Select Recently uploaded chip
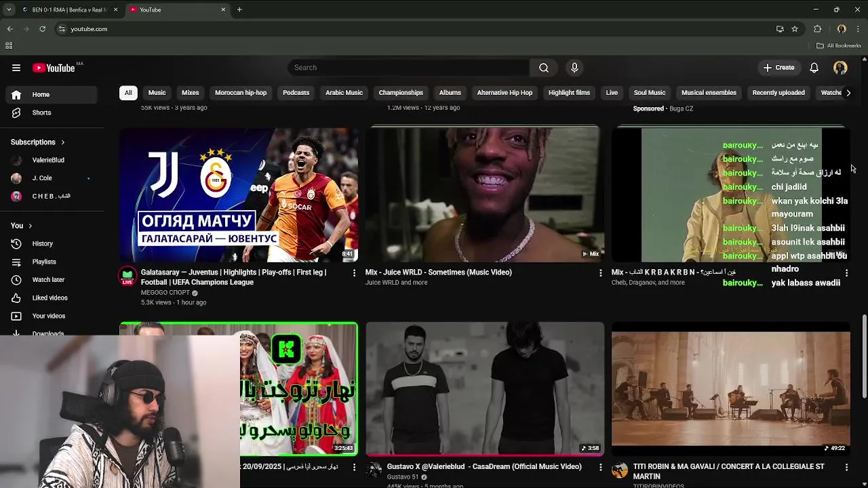Image resolution: width=868 pixels, height=488 pixels. (778, 93)
